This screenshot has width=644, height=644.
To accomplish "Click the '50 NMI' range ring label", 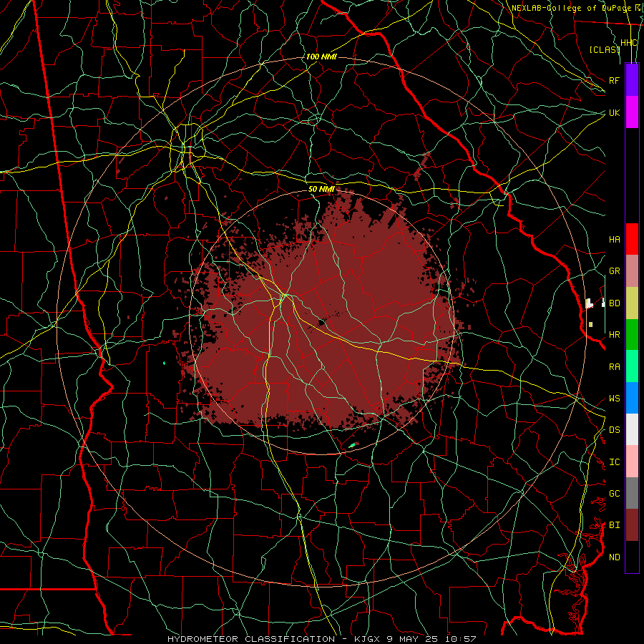I will pyautogui.click(x=321, y=189).
